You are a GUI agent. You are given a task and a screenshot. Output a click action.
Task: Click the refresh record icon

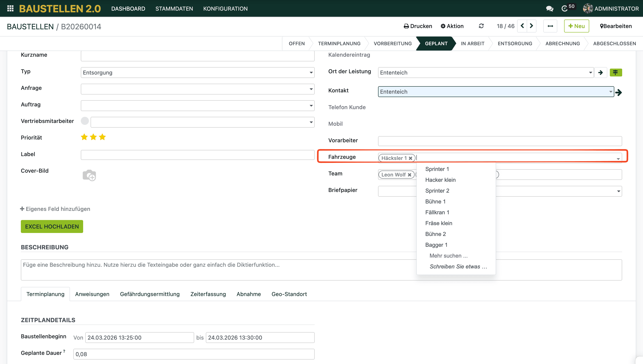(481, 26)
